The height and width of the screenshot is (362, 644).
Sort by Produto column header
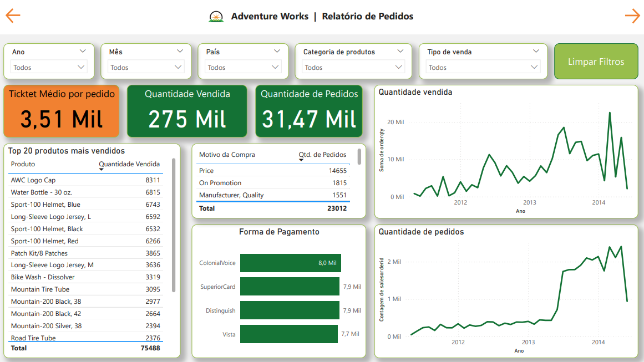pyautogui.click(x=23, y=164)
